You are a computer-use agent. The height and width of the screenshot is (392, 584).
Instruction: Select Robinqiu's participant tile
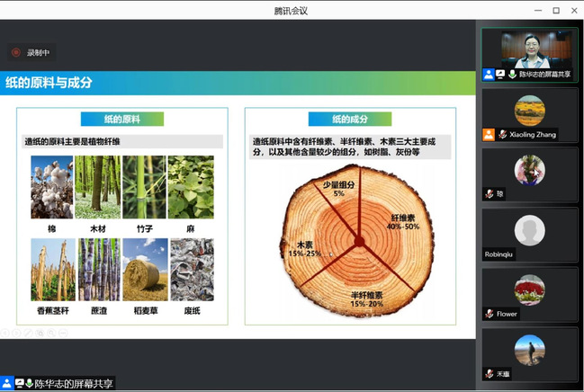pos(529,236)
